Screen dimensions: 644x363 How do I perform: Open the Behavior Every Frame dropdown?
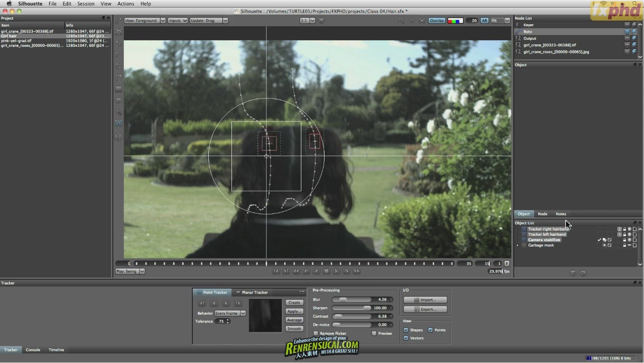tap(230, 313)
